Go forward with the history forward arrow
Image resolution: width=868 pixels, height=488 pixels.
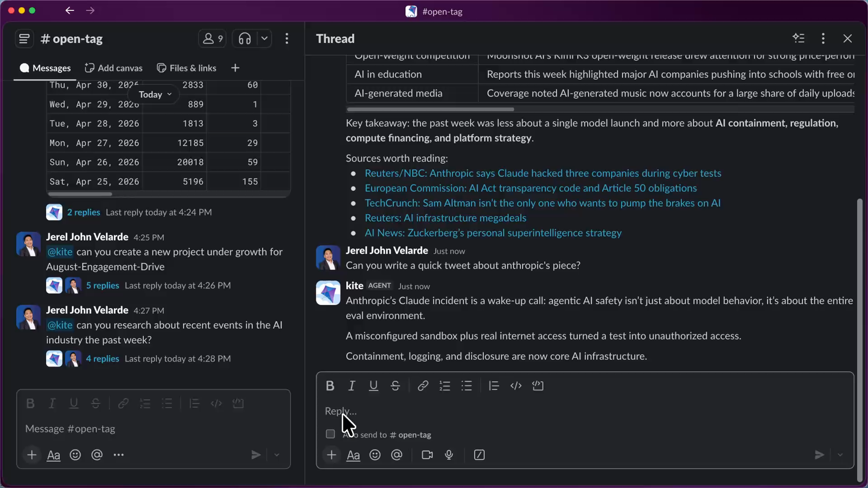(90, 10)
